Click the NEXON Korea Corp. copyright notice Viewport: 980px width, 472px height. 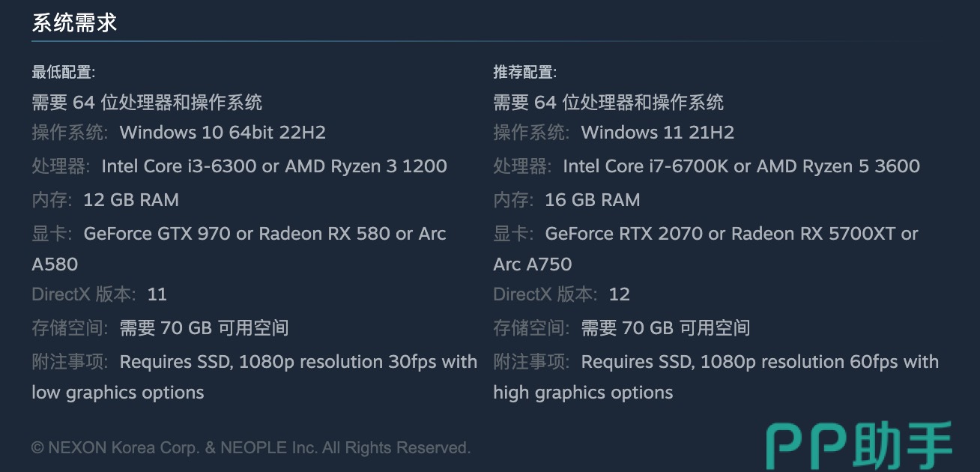tap(251, 448)
